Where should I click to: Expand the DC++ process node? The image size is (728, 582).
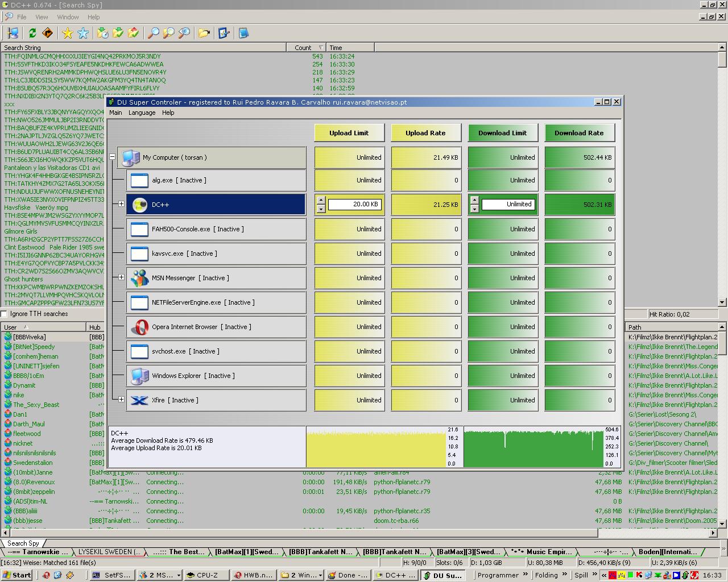(121, 204)
